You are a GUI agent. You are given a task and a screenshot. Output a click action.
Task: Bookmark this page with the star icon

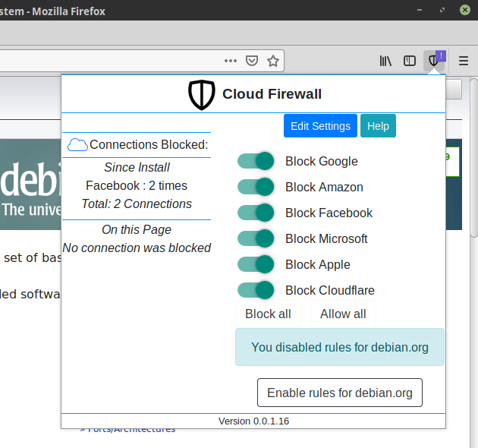(273, 61)
